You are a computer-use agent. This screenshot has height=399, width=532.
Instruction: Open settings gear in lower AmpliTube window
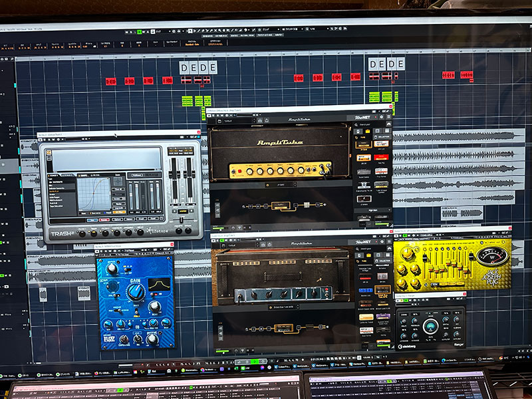click(382, 242)
